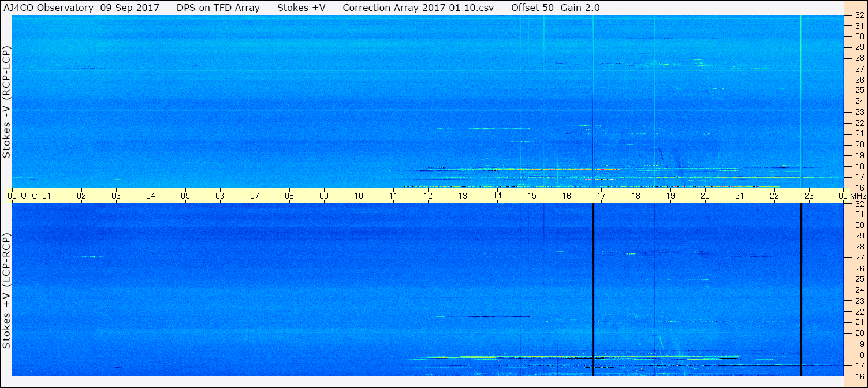Click the Stokes -V (RCP-LCP) axis label

pyautogui.click(x=6, y=102)
